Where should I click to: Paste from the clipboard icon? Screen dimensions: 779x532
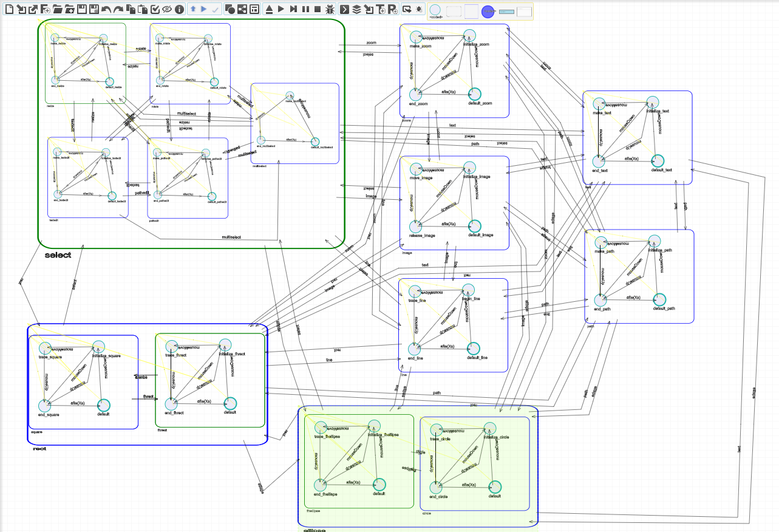coord(143,9)
